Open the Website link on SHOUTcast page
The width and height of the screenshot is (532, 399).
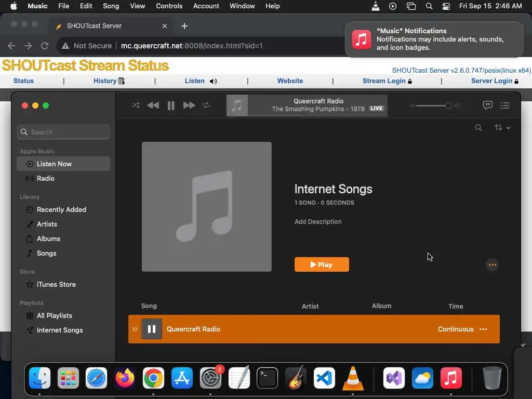[x=290, y=81]
